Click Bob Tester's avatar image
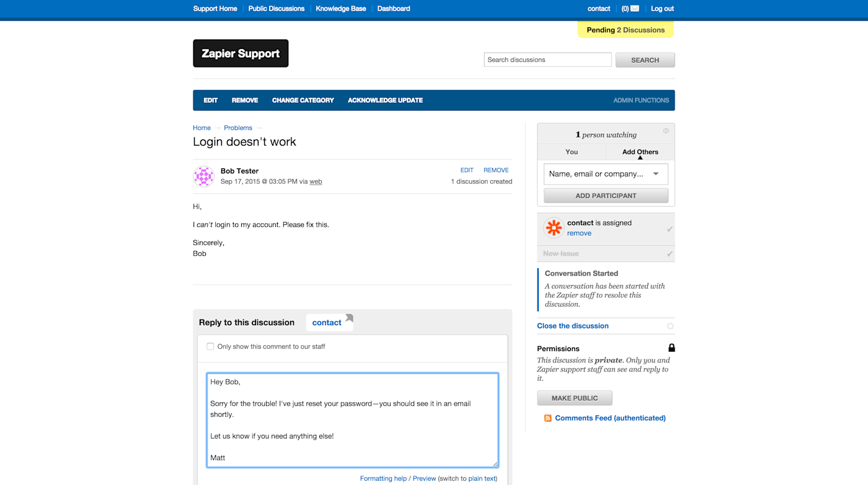Viewport: 868px width, 485px height. coord(204,177)
